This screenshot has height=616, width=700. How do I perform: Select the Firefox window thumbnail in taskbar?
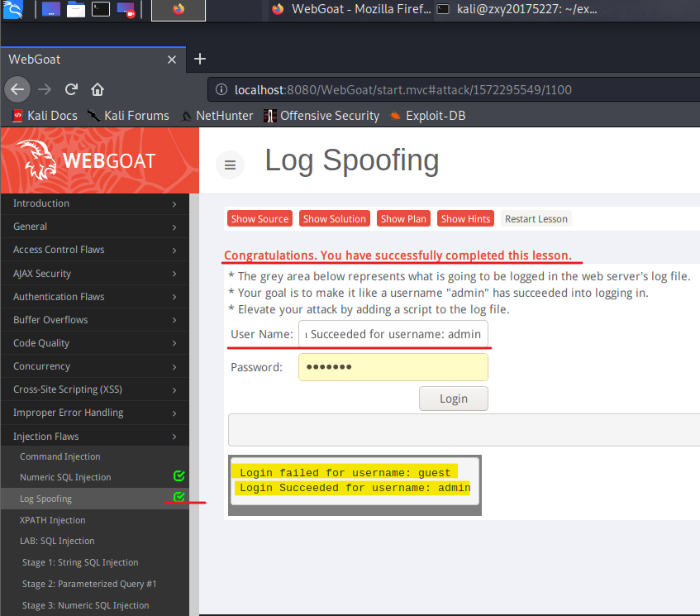pyautogui.click(x=179, y=10)
